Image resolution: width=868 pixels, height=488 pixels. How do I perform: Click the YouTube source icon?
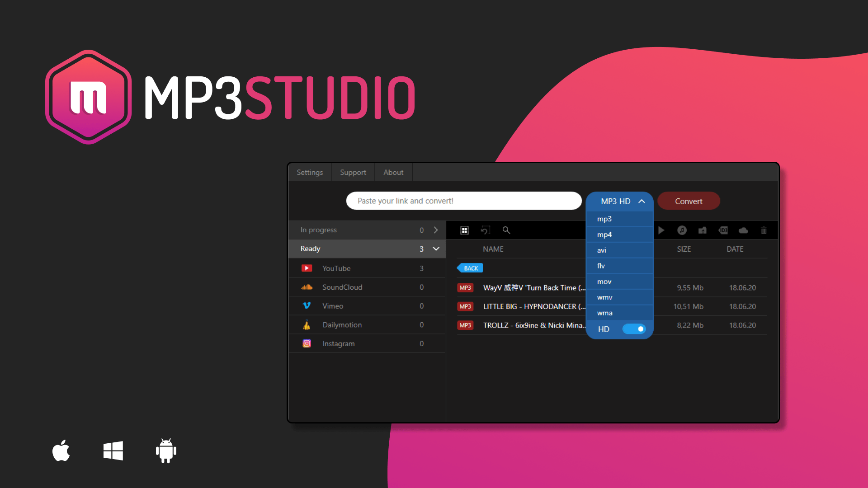click(x=307, y=268)
